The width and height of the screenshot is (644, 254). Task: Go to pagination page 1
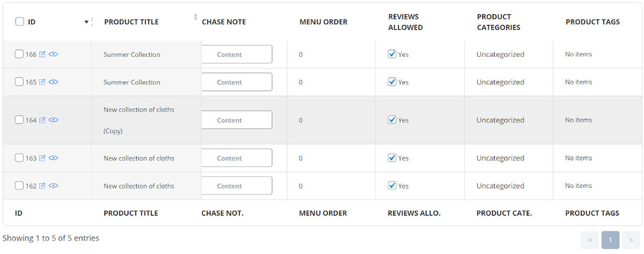point(610,240)
